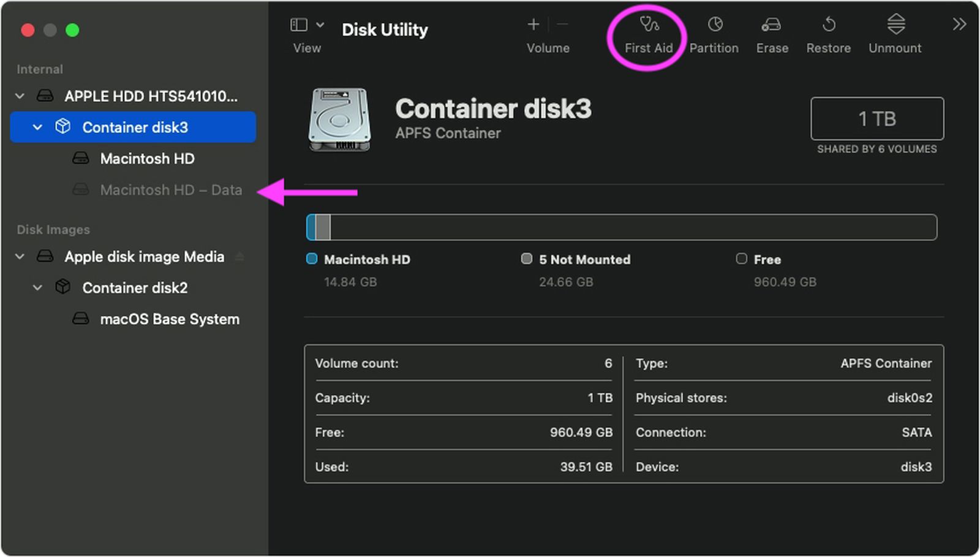Collapse the APPLE HDD device tree
The image size is (980, 557).
click(19, 96)
